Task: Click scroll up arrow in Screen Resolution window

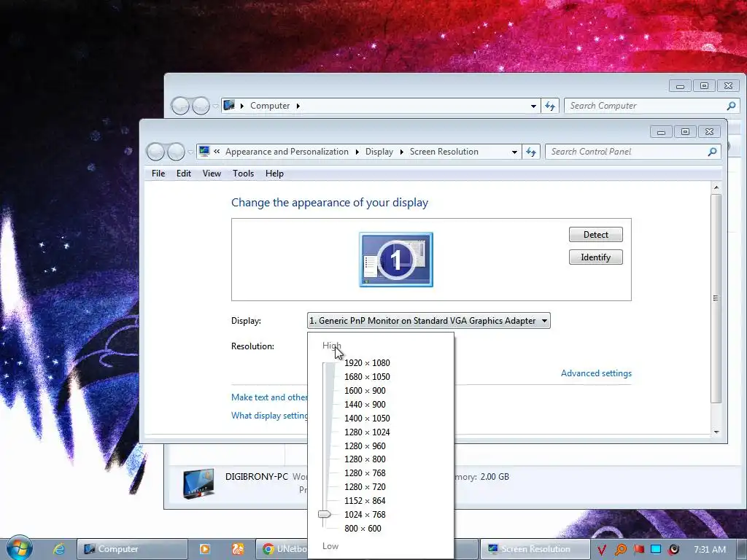Action: (716, 187)
